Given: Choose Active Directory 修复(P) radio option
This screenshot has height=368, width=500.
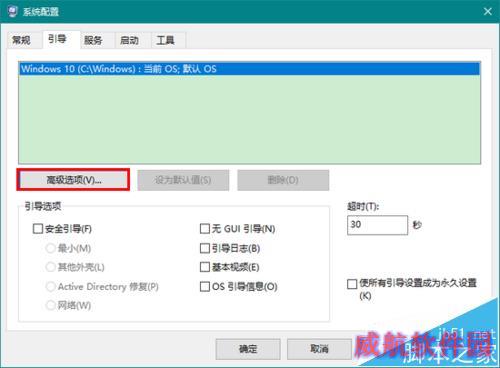Looking at the screenshot, I should coord(50,286).
